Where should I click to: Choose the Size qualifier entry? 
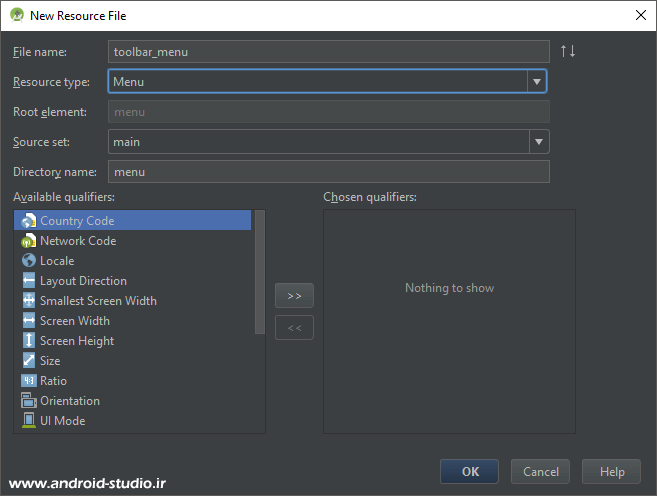click(50, 361)
